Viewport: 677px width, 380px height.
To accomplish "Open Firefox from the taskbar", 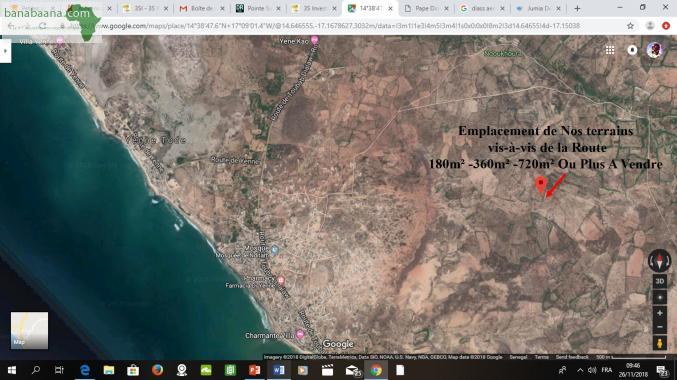I will (157, 370).
